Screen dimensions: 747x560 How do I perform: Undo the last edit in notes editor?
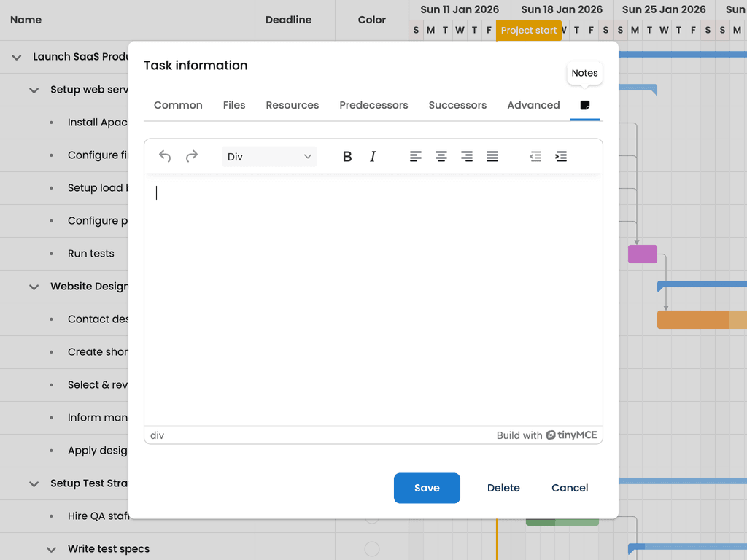point(165,156)
